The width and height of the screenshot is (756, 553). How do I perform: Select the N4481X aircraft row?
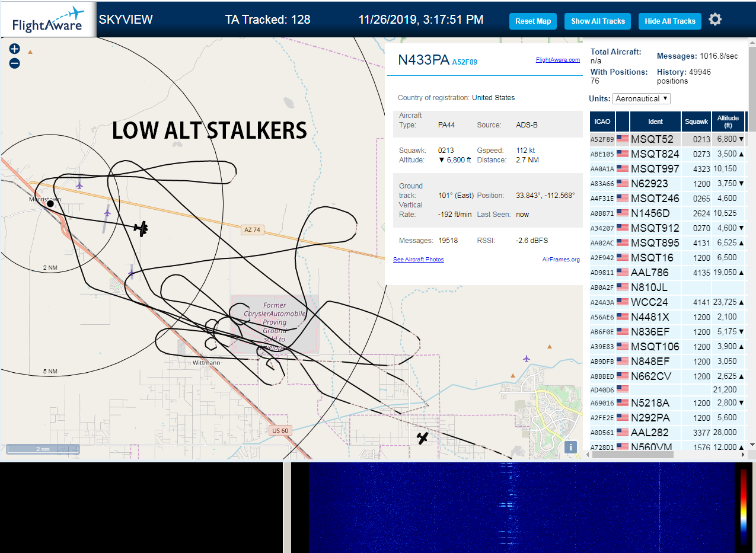point(667,317)
